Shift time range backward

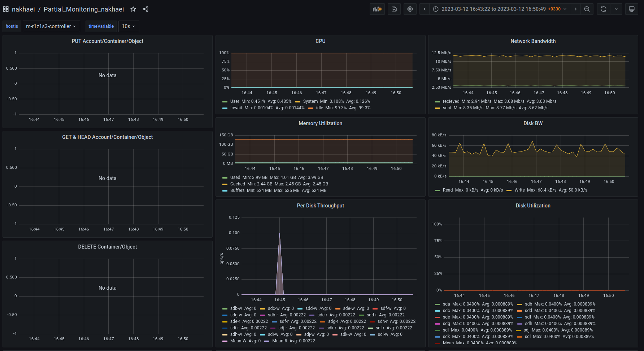(425, 9)
